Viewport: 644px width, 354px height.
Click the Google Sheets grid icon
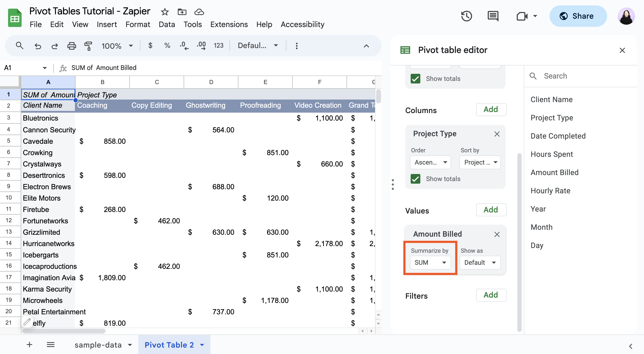click(15, 17)
